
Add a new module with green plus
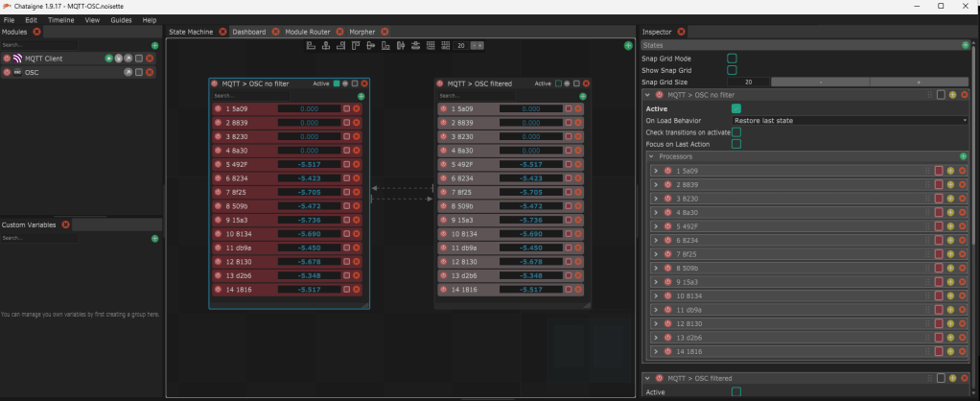154,45
